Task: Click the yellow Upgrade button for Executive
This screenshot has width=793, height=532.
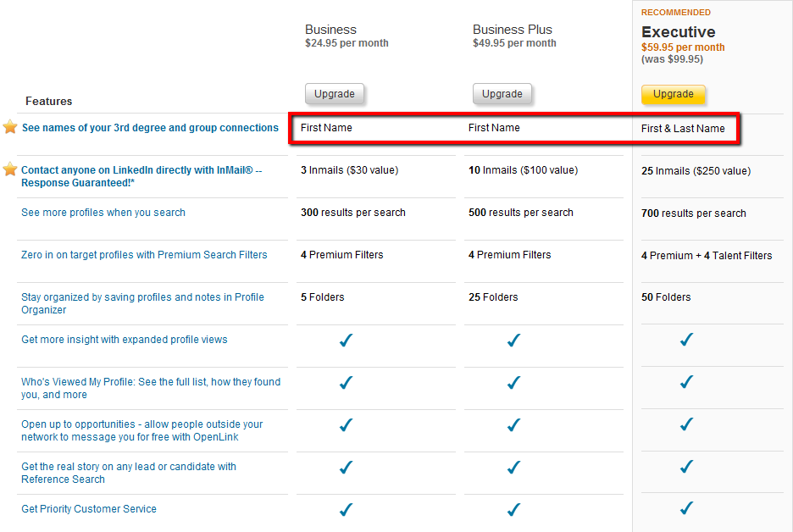Action: tap(674, 94)
